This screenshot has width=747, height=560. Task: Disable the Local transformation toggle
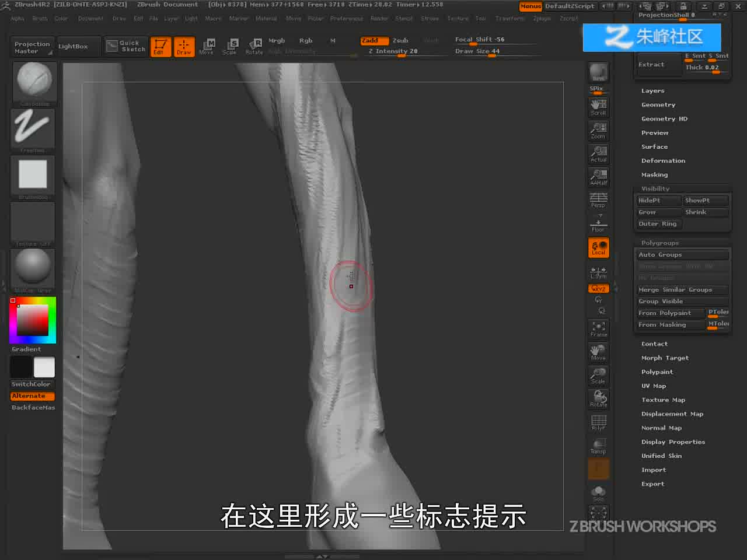(x=598, y=248)
